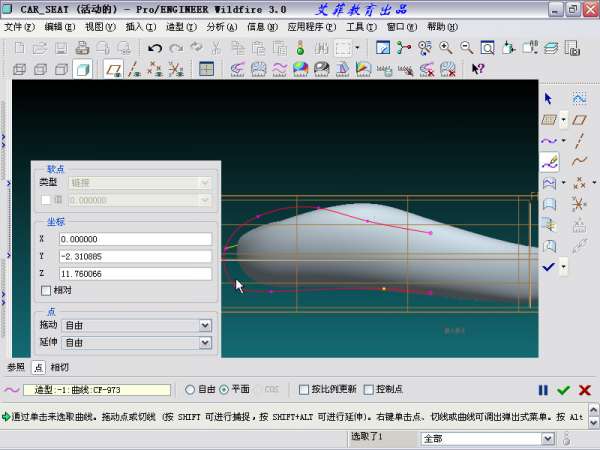Select the wireframe display mode icon
600x450 pixels.
coord(19,69)
